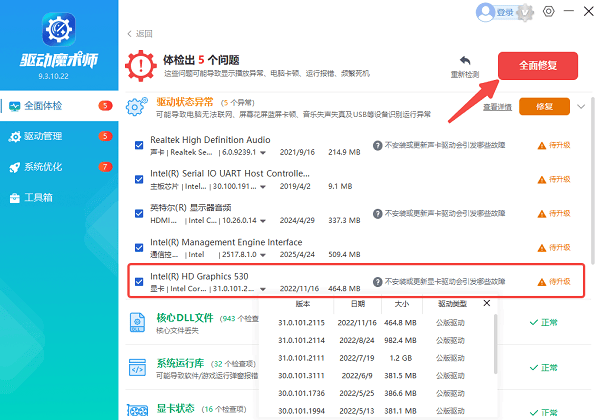This screenshot has width=600, height=420.
Task: Open 系统优化 in the sidebar
Action: coord(59,167)
